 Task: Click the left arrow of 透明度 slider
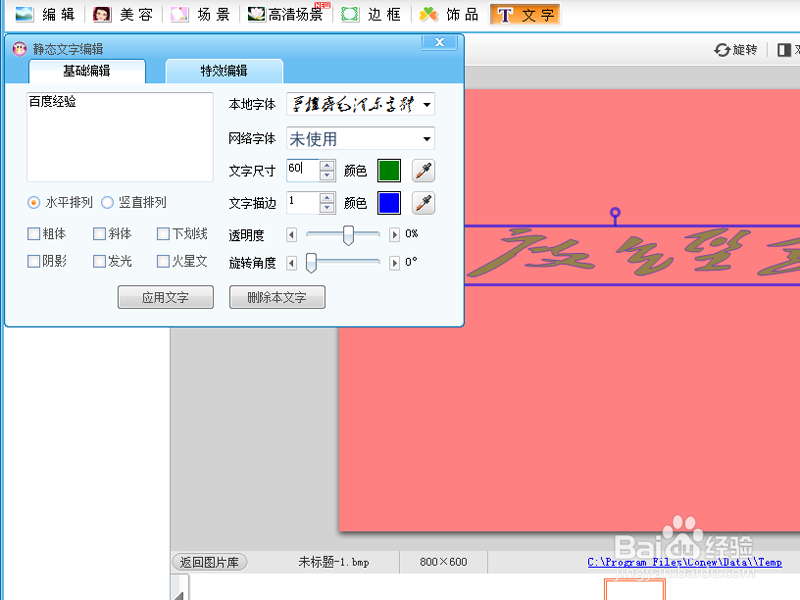(x=291, y=235)
